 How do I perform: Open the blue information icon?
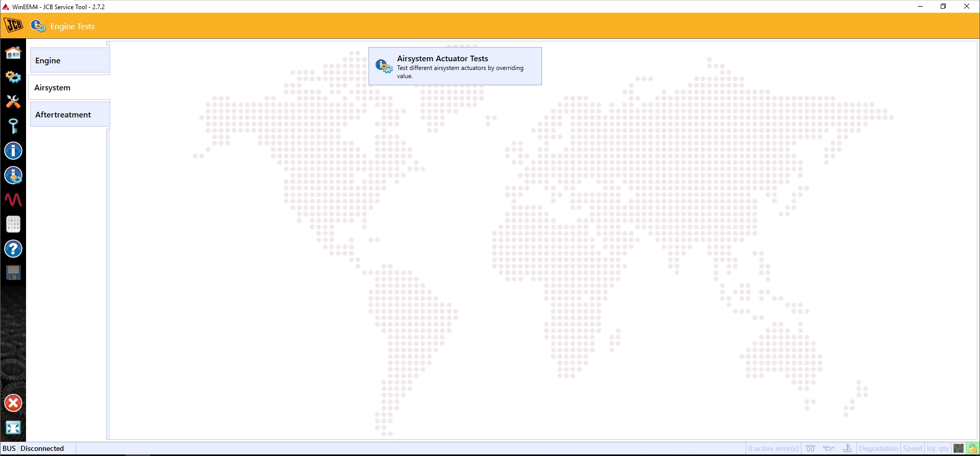pyautogui.click(x=13, y=151)
